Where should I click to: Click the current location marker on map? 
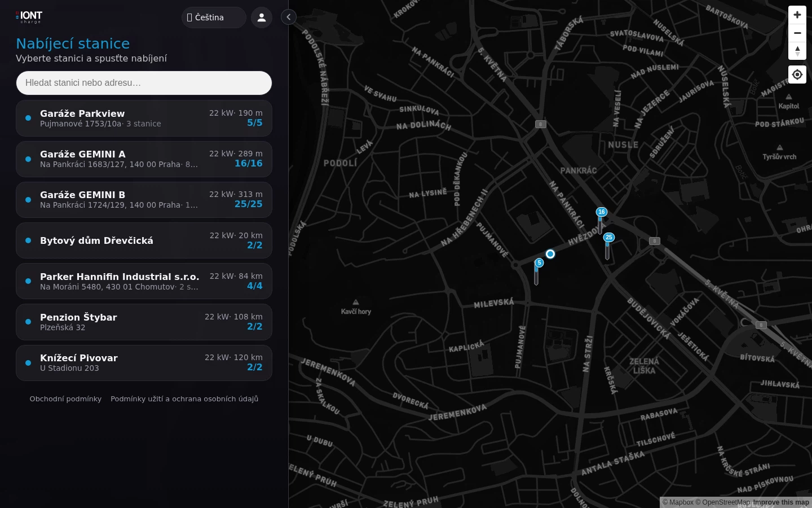[550, 254]
